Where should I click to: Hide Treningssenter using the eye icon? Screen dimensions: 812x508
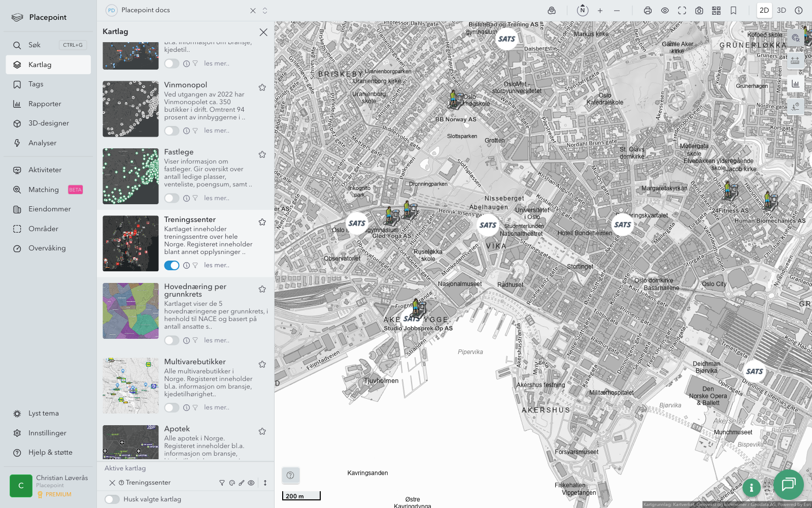251,483
